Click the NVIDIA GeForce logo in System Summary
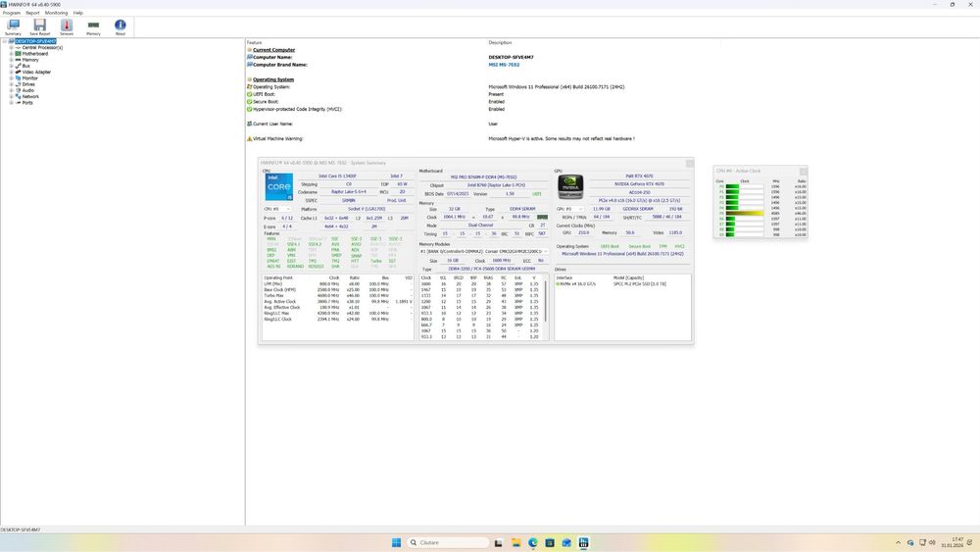The height and width of the screenshot is (552, 980). point(570,187)
